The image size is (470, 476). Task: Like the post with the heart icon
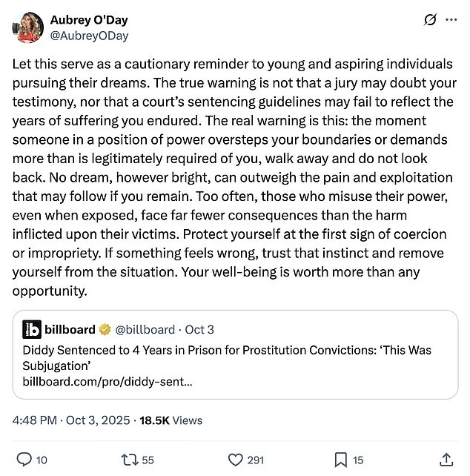pos(235,460)
